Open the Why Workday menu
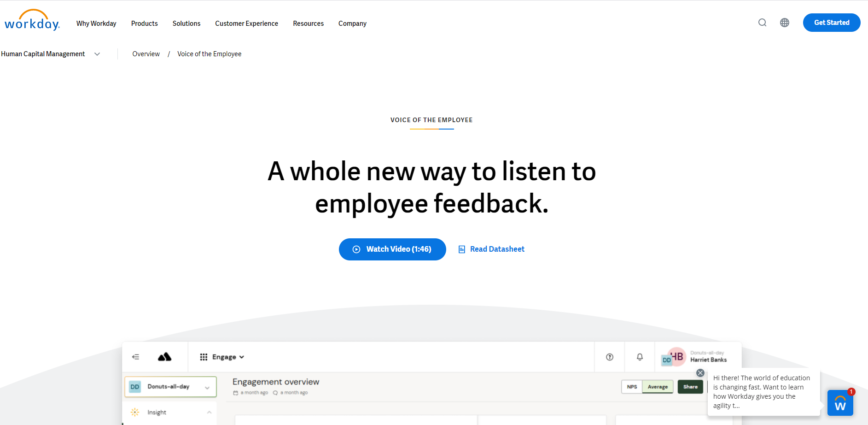 [96, 24]
